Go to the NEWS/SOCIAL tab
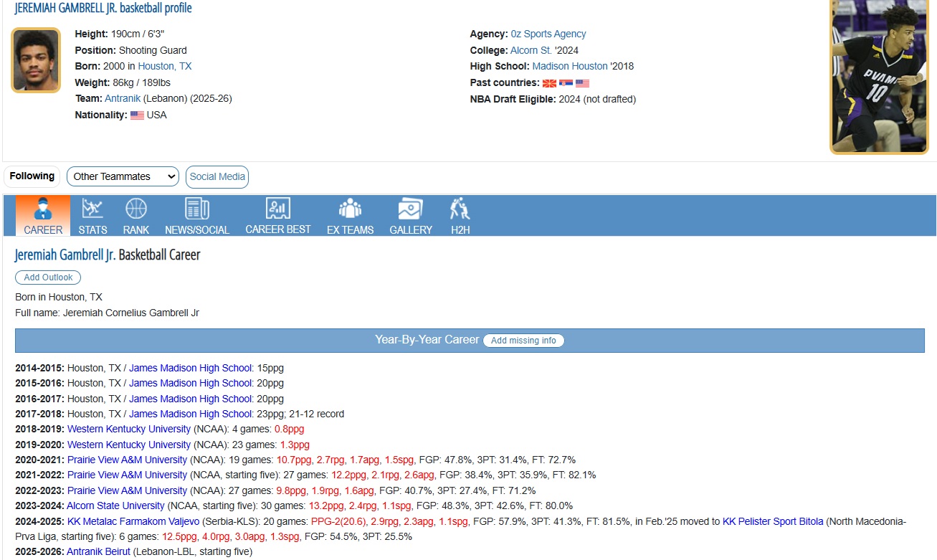The image size is (937, 560). click(x=197, y=216)
